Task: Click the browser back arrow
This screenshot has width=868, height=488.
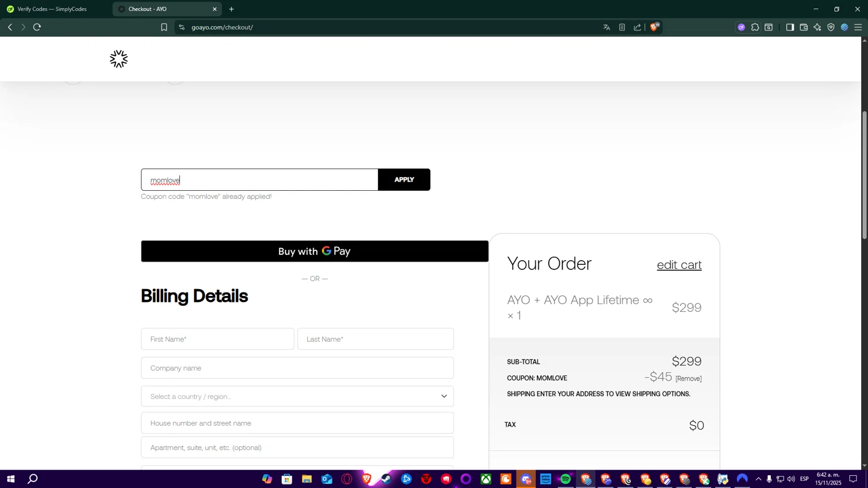Action: coord(10,27)
